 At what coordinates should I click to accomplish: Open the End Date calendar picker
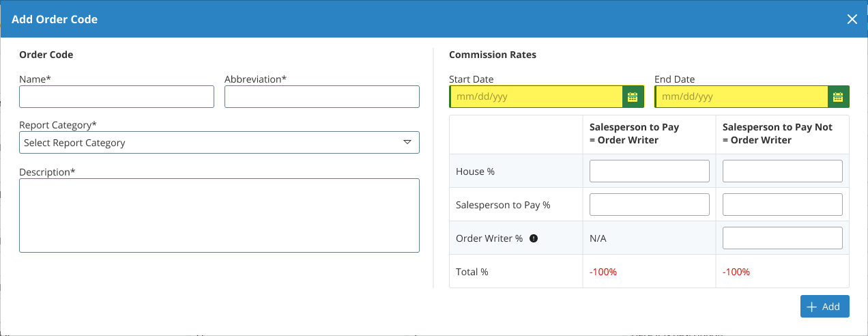839,97
